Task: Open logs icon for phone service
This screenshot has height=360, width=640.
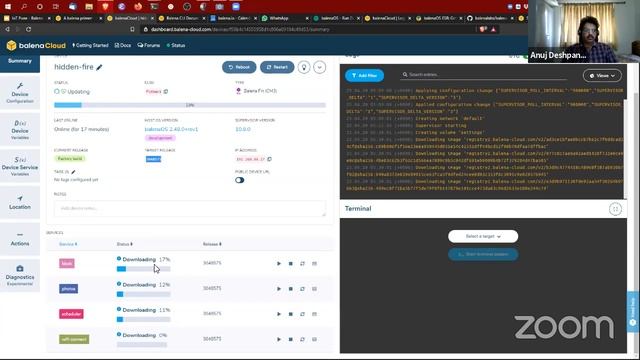Action: tap(314, 289)
